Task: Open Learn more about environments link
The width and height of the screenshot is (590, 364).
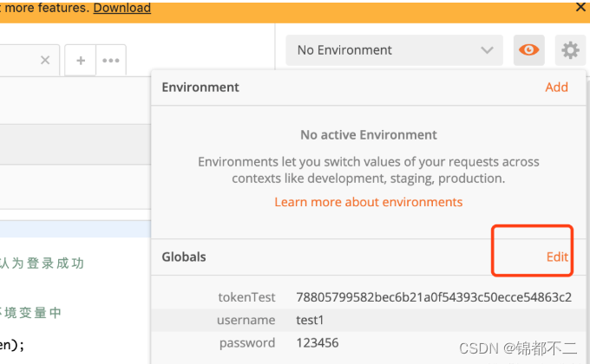Action: (369, 202)
